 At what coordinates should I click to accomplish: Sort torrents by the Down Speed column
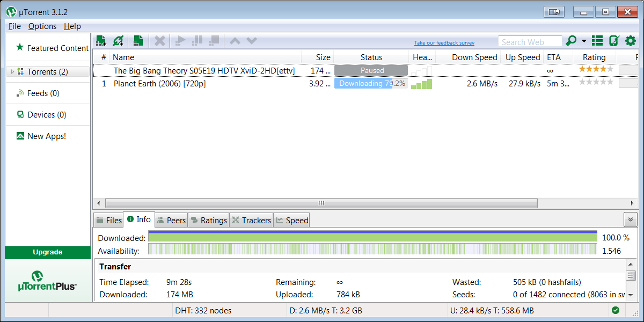coord(474,57)
